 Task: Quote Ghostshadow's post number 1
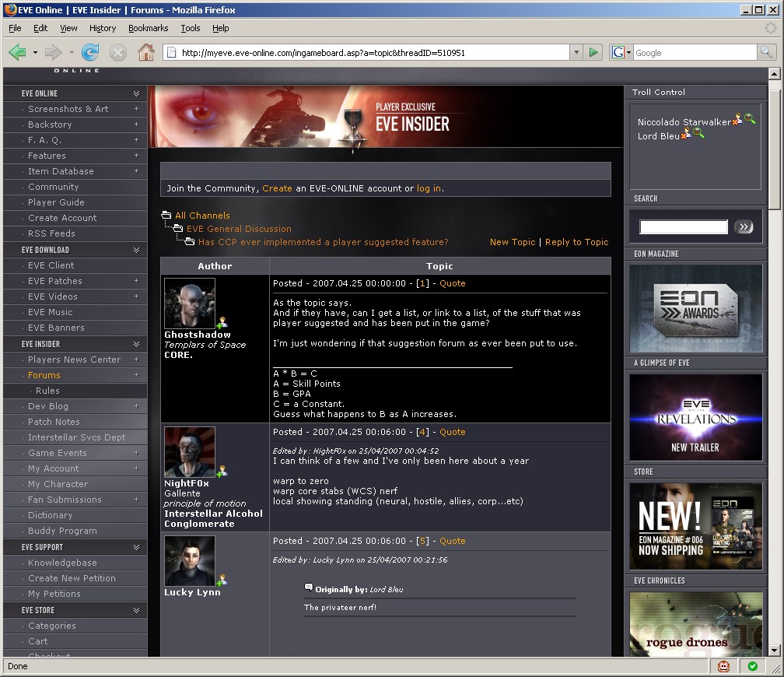click(x=453, y=283)
